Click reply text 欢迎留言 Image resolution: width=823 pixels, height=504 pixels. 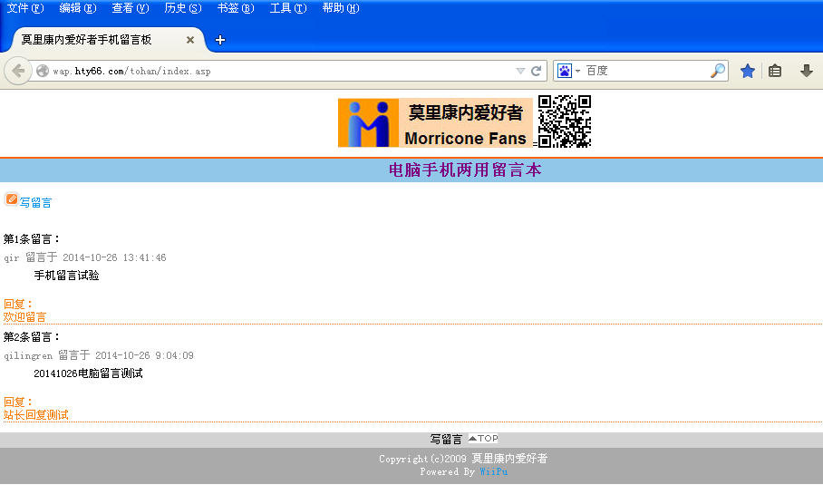point(24,317)
